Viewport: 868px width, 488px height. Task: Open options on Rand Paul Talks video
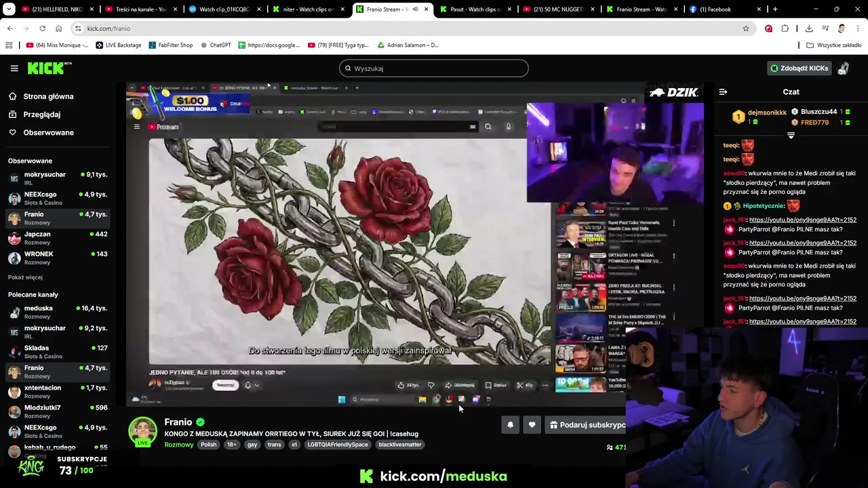click(673, 223)
